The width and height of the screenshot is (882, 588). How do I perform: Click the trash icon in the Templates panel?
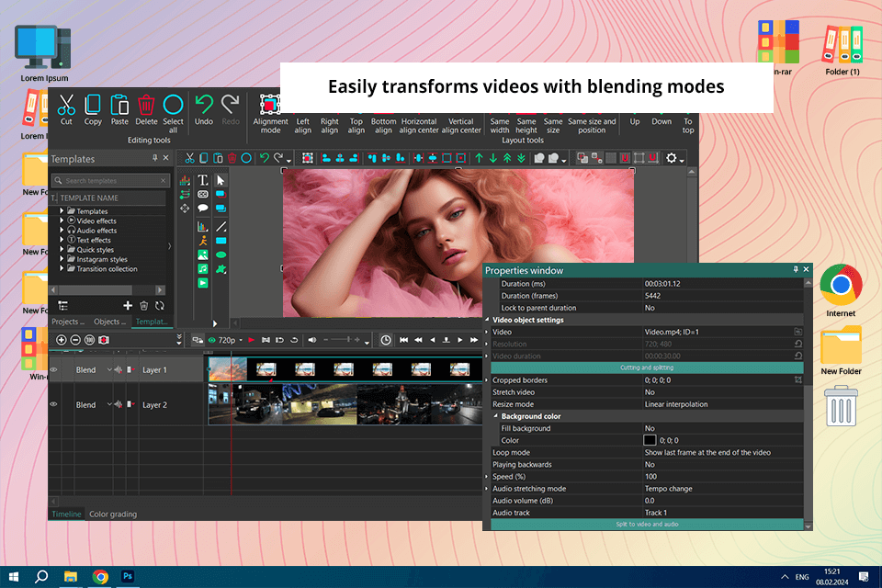click(144, 306)
